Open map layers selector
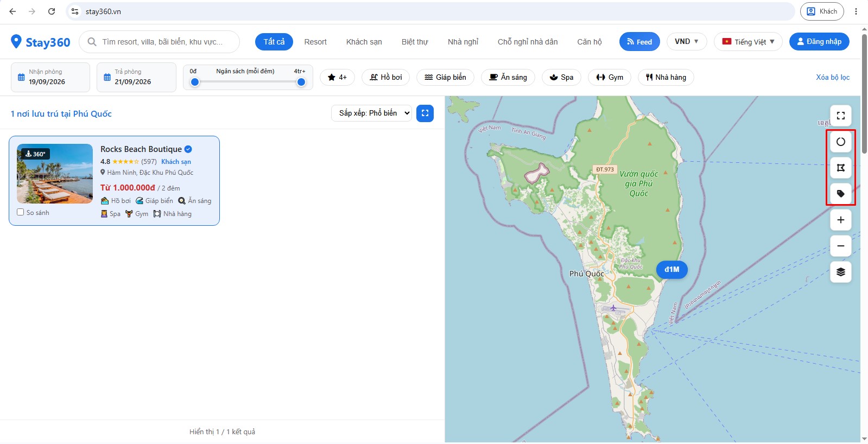Viewport: 868px width, 444px height. click(841, 272)
